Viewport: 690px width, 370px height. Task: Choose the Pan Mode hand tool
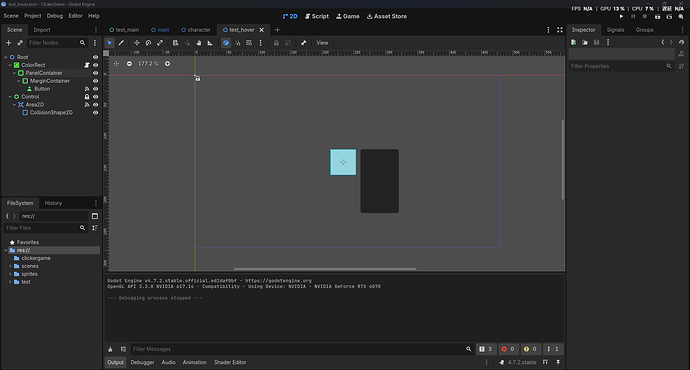(198, 43)
